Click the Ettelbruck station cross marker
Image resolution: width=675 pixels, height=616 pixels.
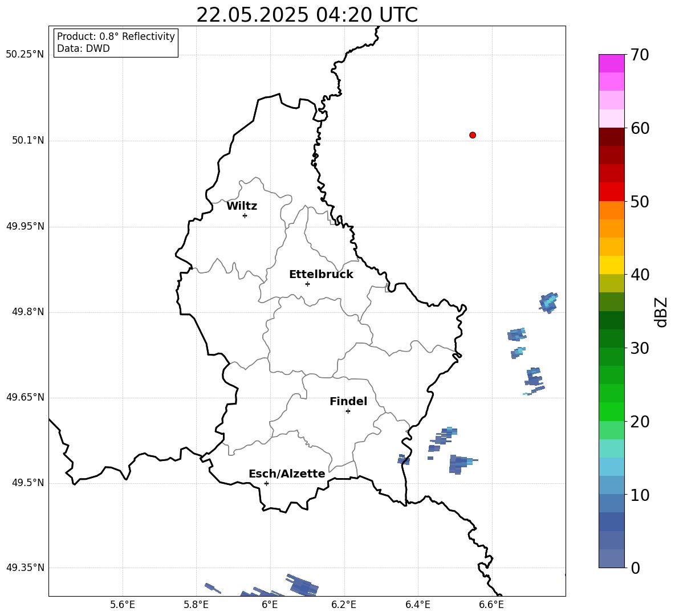point(307,284)
